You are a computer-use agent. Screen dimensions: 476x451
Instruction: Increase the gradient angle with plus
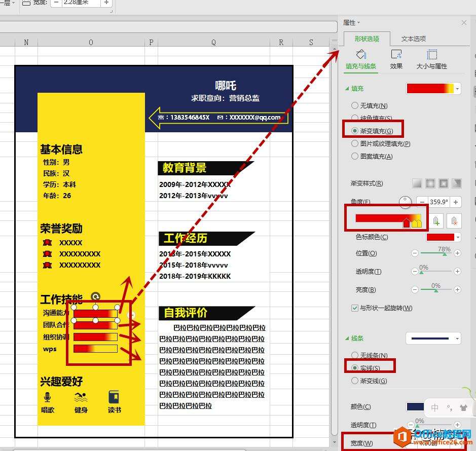point(456,202)
